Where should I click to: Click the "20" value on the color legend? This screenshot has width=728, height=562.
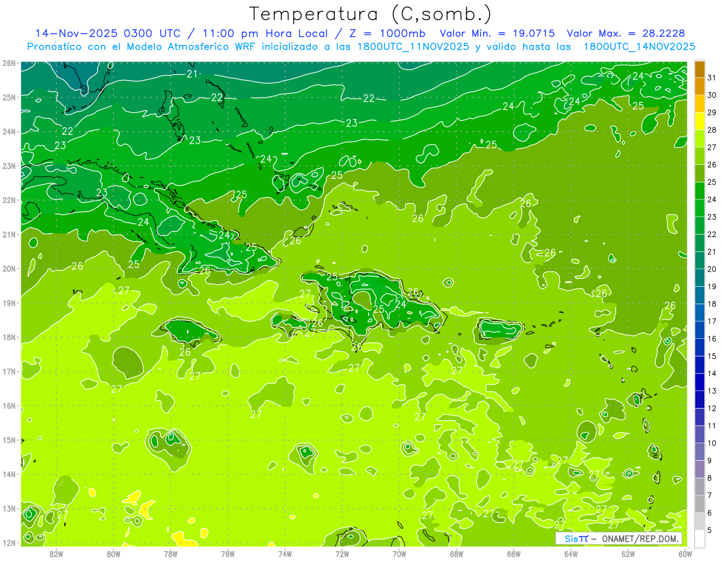click(x=712, y=269)
